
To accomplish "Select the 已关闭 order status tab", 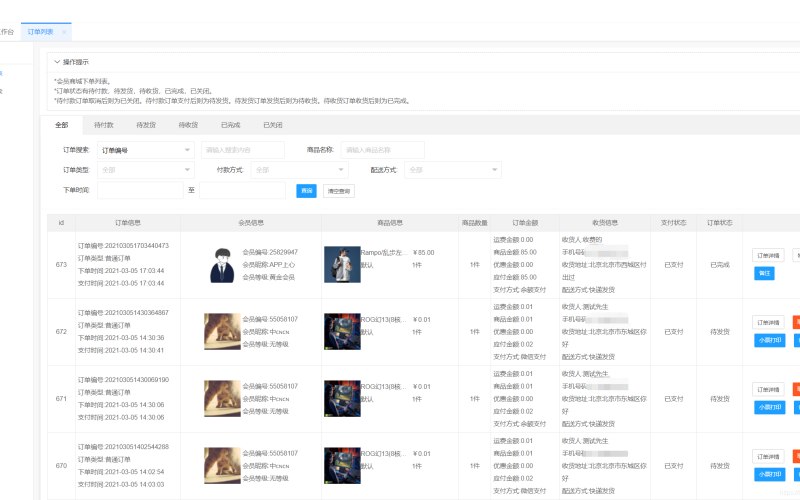I will click(x=273, y=125).
